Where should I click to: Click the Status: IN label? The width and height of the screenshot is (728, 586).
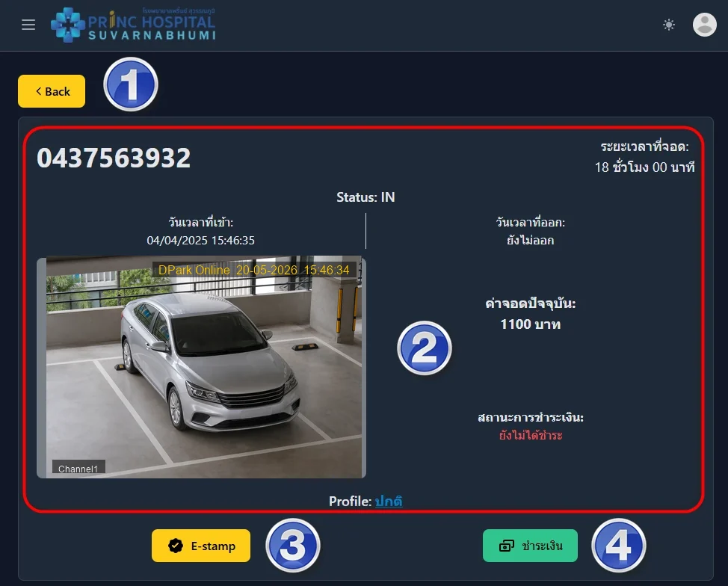point(365,197)
